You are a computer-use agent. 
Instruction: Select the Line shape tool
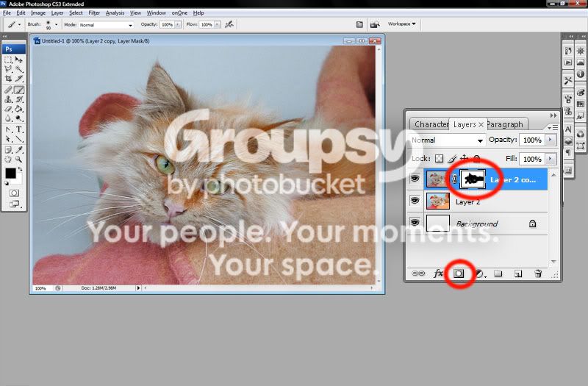[19, 139]
